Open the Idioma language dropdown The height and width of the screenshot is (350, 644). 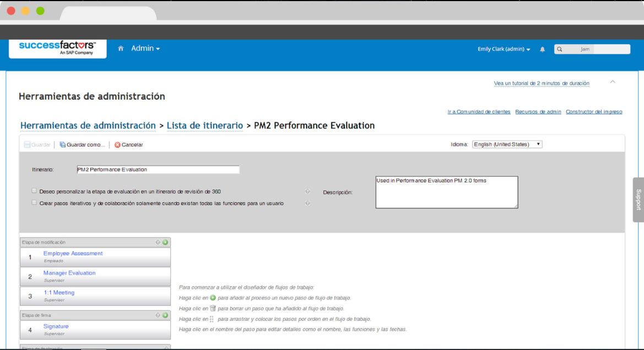[506, 144]
